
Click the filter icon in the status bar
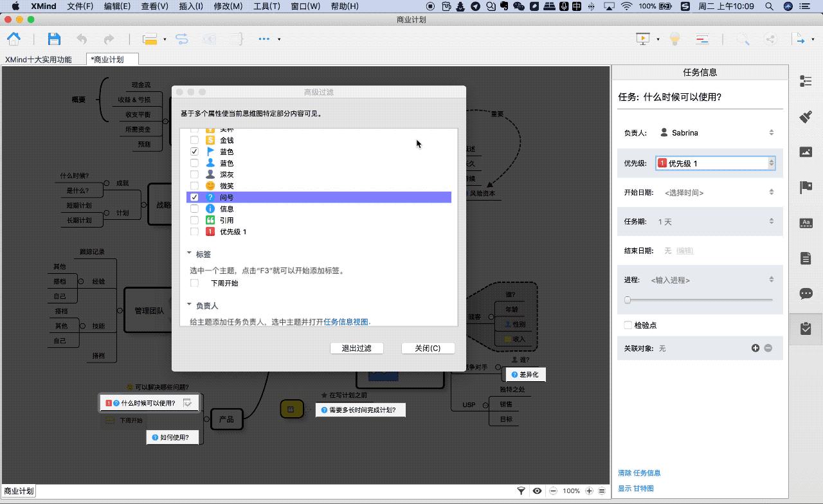520,491
